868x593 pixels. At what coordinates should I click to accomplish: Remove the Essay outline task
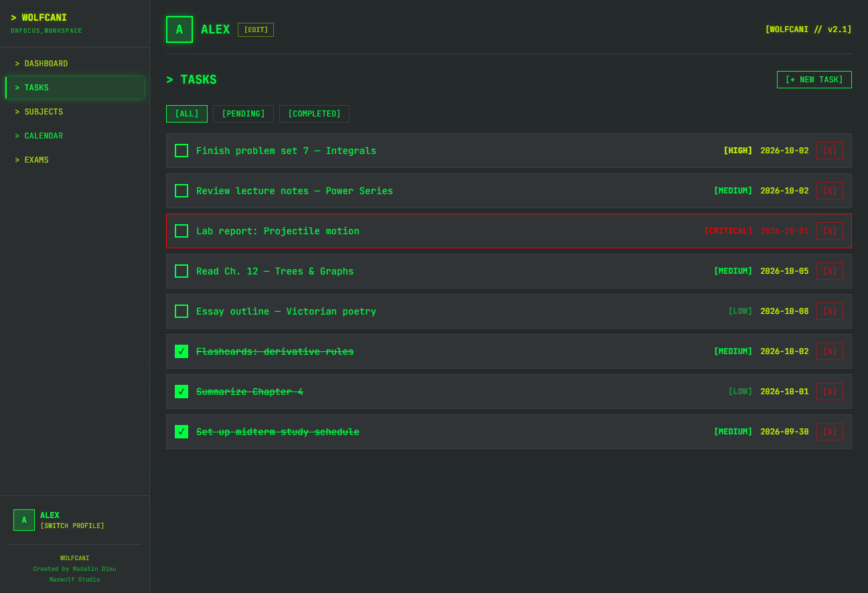click(x=830, y=311)
